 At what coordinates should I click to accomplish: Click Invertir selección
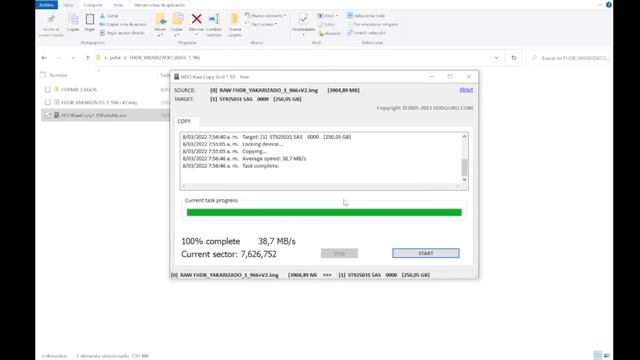[366, 33]
